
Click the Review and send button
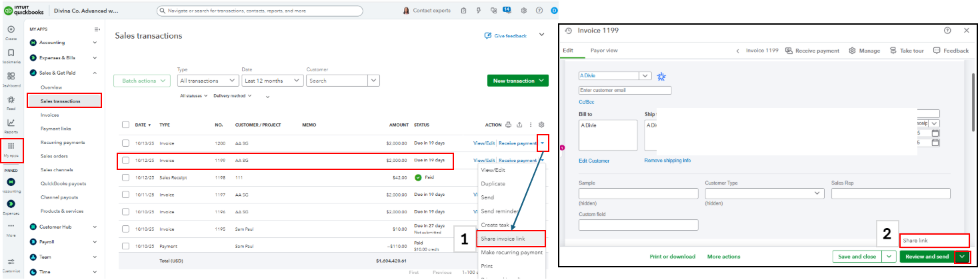[927, 256]
